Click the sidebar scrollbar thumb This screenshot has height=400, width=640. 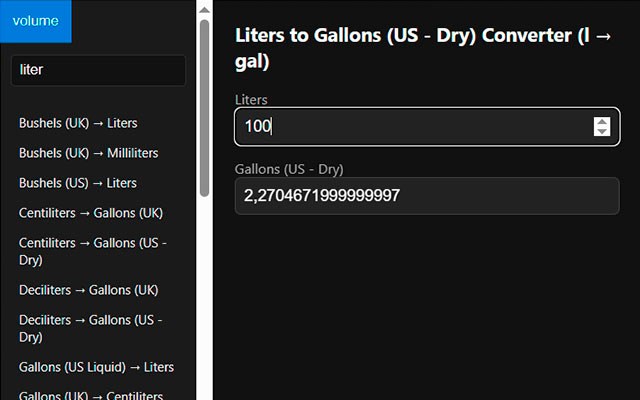coord(204,100)
